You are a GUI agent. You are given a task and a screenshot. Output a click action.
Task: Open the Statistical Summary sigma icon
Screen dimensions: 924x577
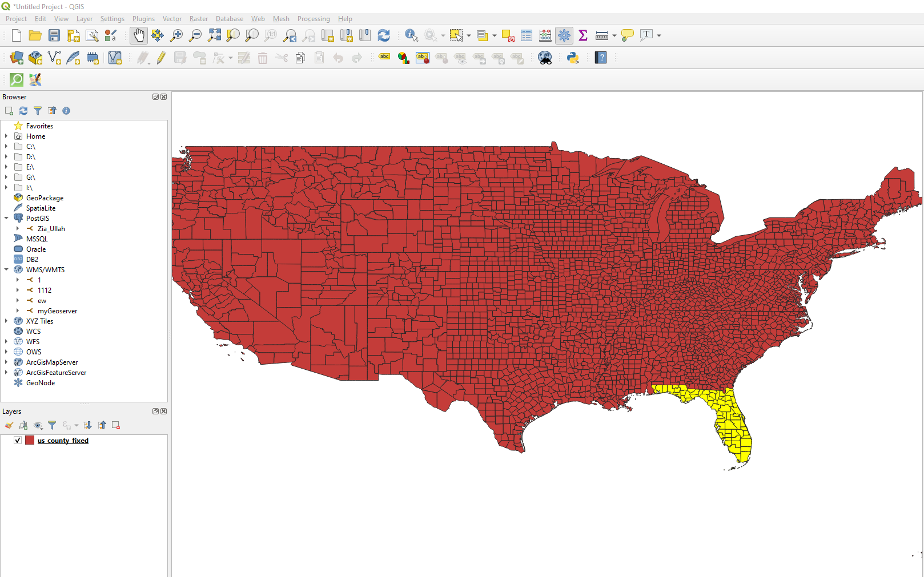coord(583,35)
